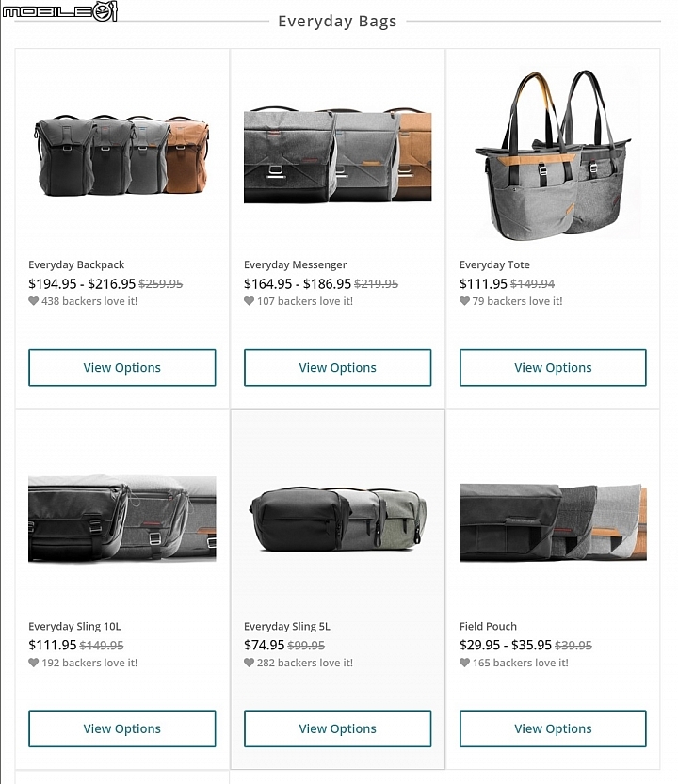View options for Everyday Sling 10L
This screenshot has height=784, width=678.
pyautogui.click(x=122, y=728)
